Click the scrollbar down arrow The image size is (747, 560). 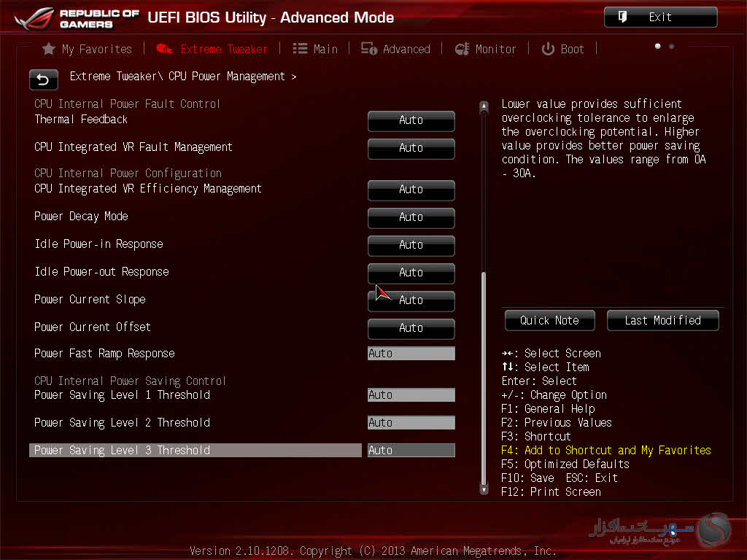[483, 490]
